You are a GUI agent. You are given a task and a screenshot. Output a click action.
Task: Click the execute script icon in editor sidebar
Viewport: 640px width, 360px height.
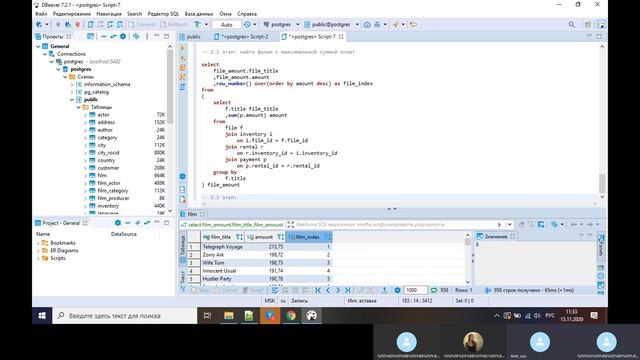pos(183,67)
